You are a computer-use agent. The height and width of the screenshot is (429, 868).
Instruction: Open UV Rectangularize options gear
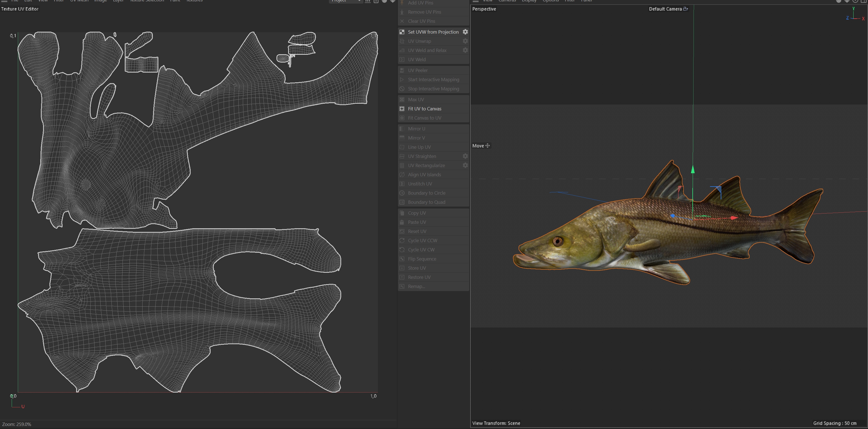(x=465, y=165)
